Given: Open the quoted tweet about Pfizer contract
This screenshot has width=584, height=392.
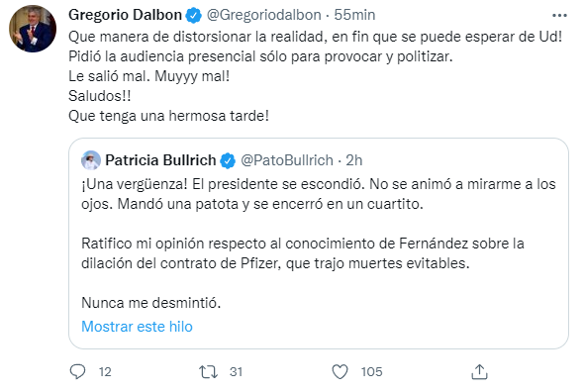Looking at the screenshot, I should (319, 244).
